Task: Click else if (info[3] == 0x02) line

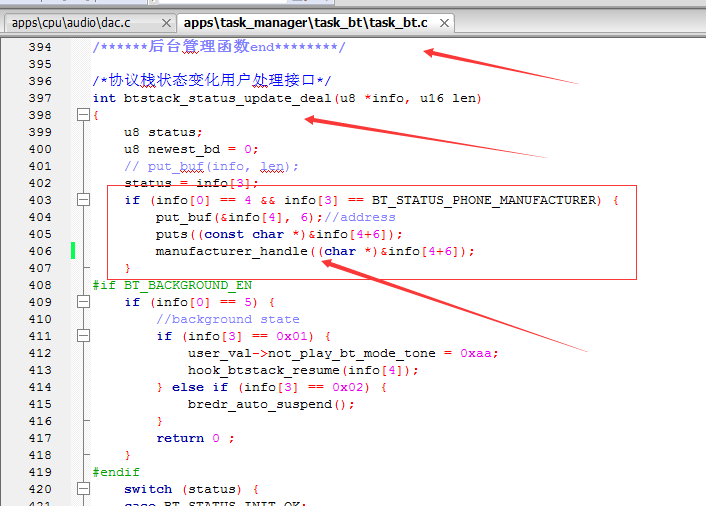Action: click(x=272, y=388)
